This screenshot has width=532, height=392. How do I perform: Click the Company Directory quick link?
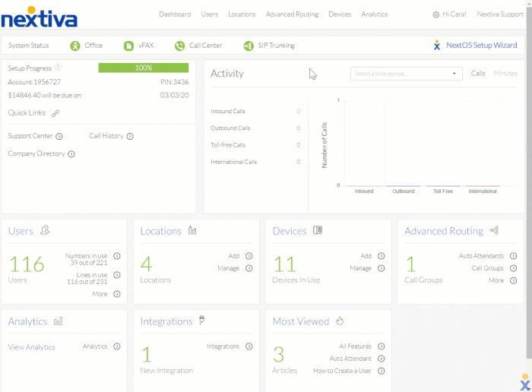[x=36, y=154]
